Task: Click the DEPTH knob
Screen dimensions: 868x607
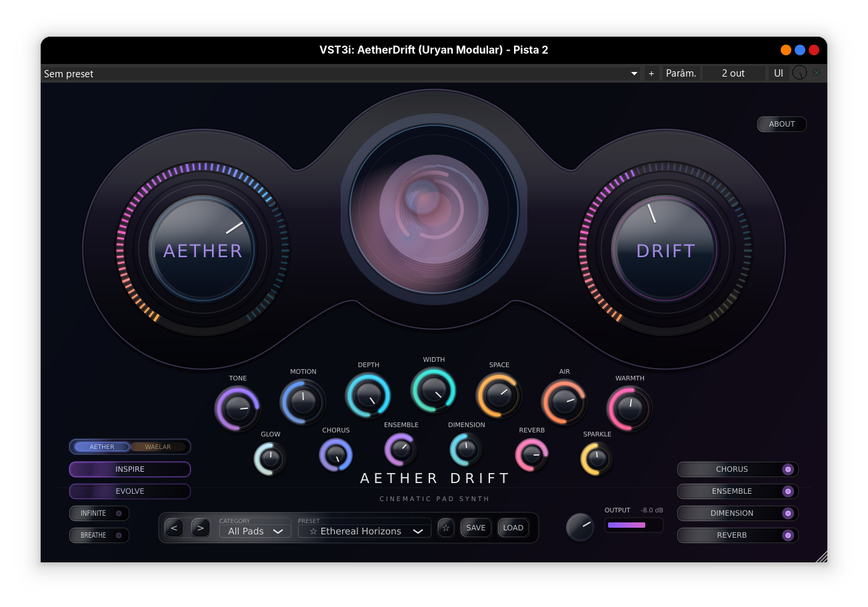Action: tap(368, 395)
